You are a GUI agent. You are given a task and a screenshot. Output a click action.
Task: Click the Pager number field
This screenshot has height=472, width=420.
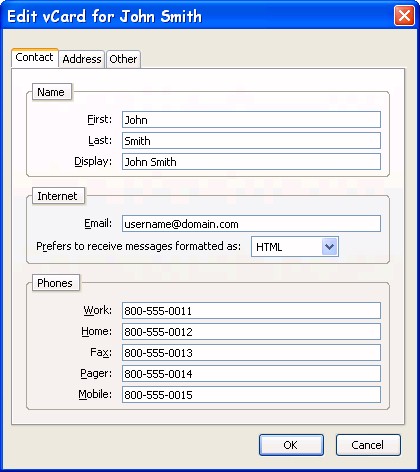click(251, 374)
